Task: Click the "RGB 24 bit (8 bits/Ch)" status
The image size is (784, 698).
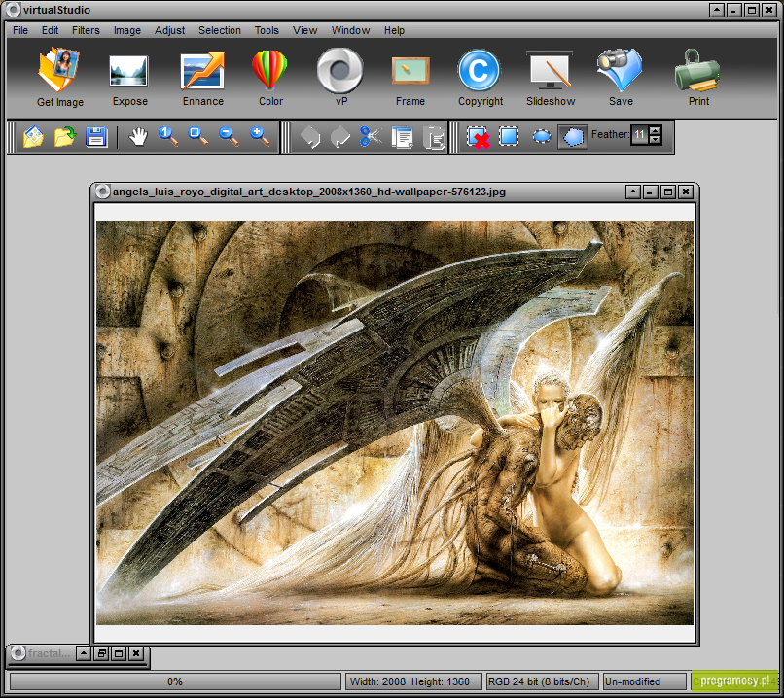Action: click(539, 681)
